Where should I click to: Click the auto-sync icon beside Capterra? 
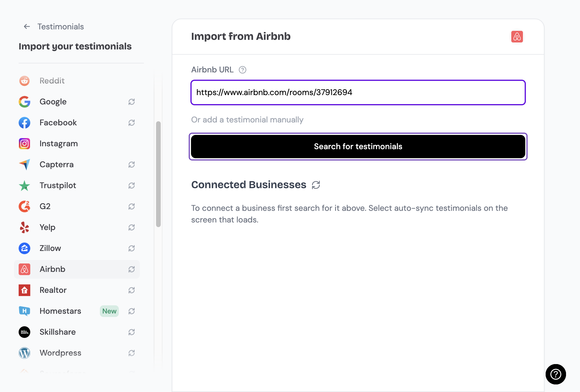click(x=132, y=165)
